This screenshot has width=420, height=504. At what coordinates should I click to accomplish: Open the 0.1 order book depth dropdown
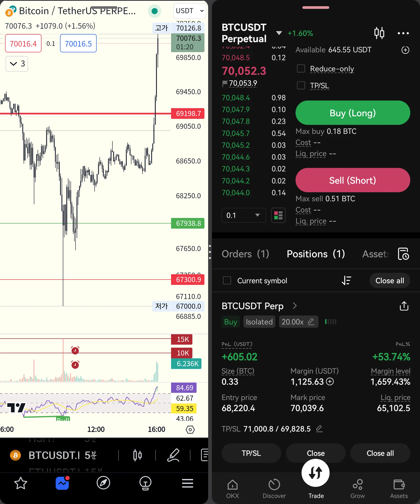point(244,215)
